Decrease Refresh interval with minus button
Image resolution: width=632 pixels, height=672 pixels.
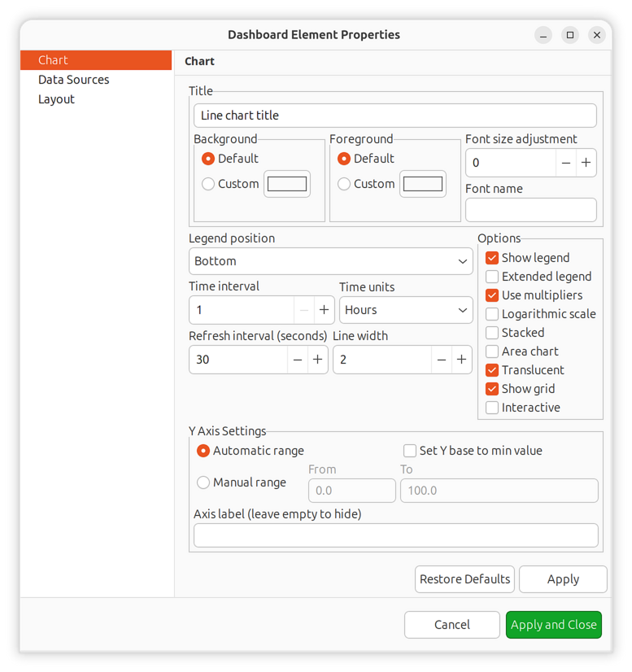click(298, 360)
